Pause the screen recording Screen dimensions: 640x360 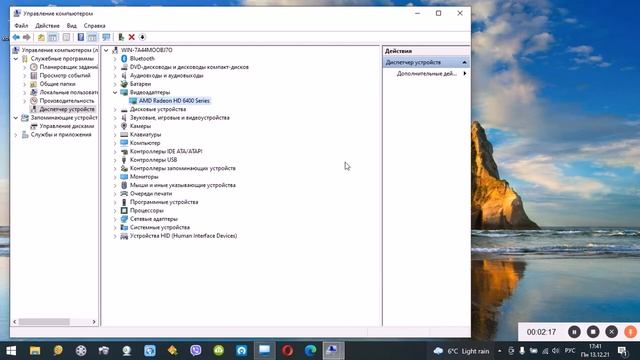574,332
